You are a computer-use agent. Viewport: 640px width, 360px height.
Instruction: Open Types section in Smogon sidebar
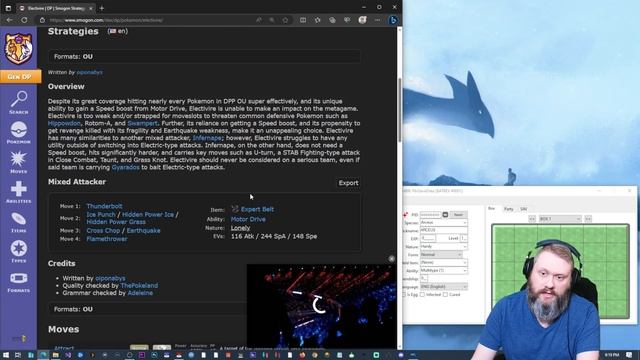19,251
